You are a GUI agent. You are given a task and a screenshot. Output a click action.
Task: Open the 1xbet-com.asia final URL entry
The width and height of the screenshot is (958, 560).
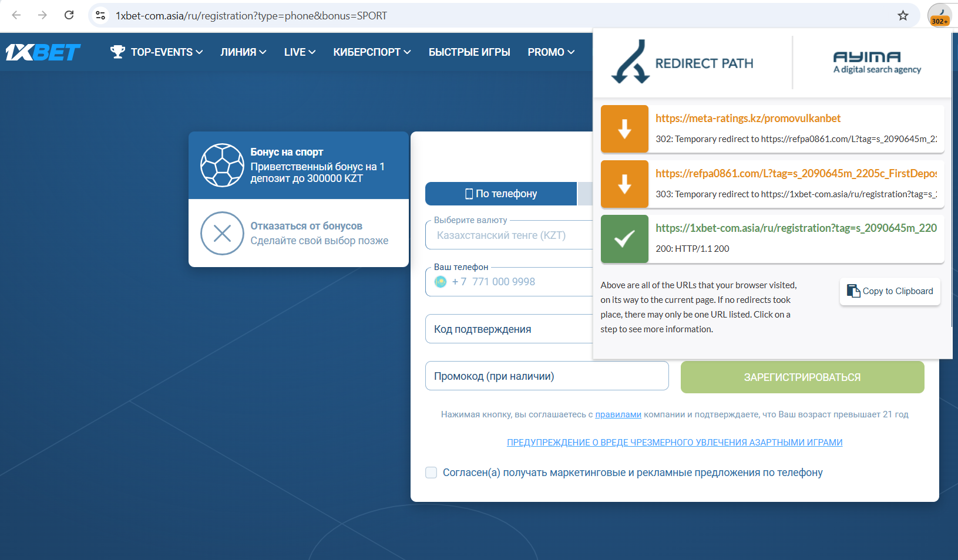click(772, 239)
